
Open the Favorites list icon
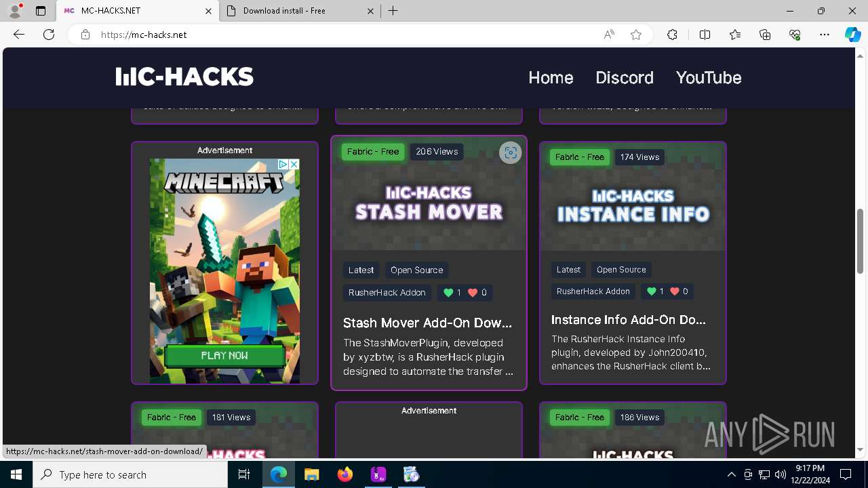pyautogui.click(x=735, y=35)
